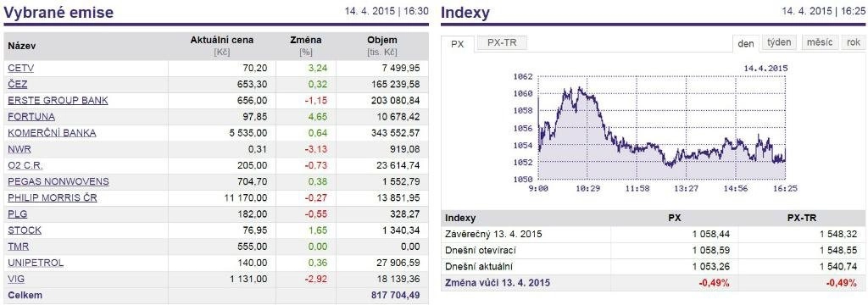The image size is (868, 305).
Task: Open the PLG stock link
Action: [x=17, y=213]
